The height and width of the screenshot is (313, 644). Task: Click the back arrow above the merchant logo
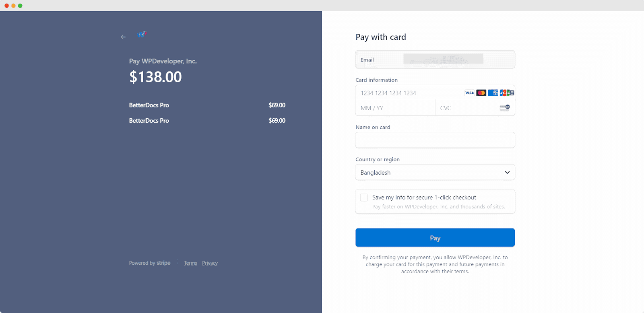coord(123,37)
